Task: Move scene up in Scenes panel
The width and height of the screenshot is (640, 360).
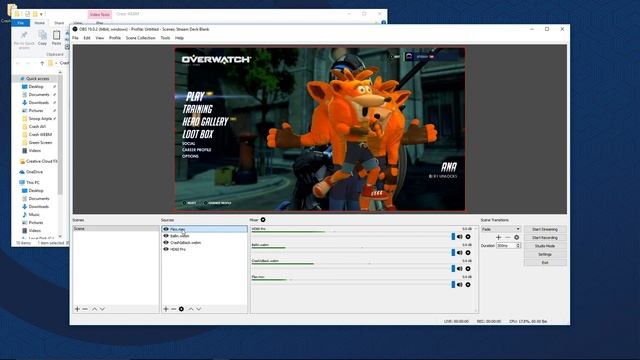Action: pos(94,309)
